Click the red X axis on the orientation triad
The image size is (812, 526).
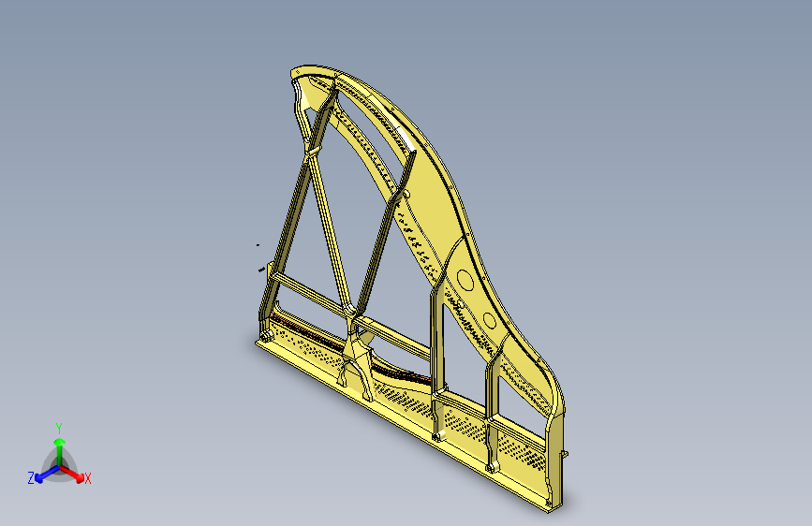click(72, 474)
